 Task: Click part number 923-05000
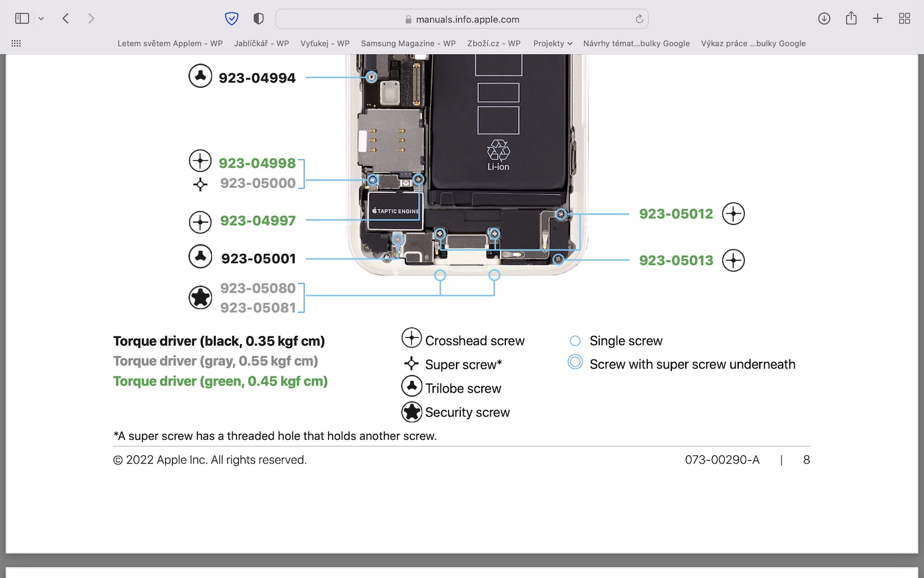(x=258, y=183)
